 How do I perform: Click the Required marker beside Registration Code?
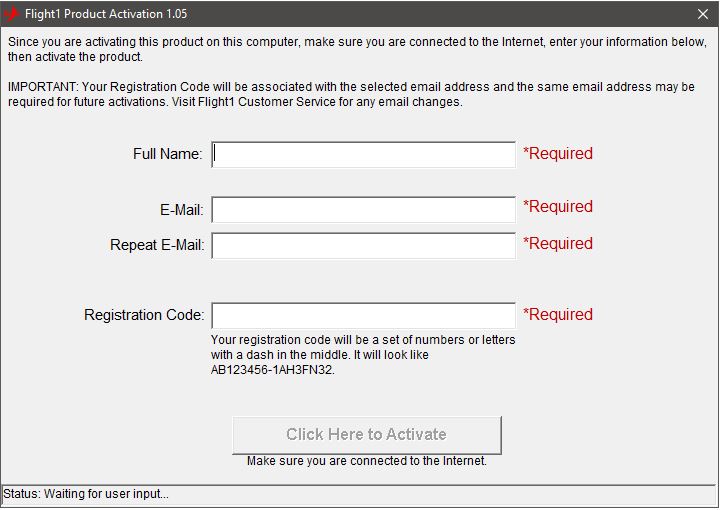pyautogui.click(x=558, y=314)
